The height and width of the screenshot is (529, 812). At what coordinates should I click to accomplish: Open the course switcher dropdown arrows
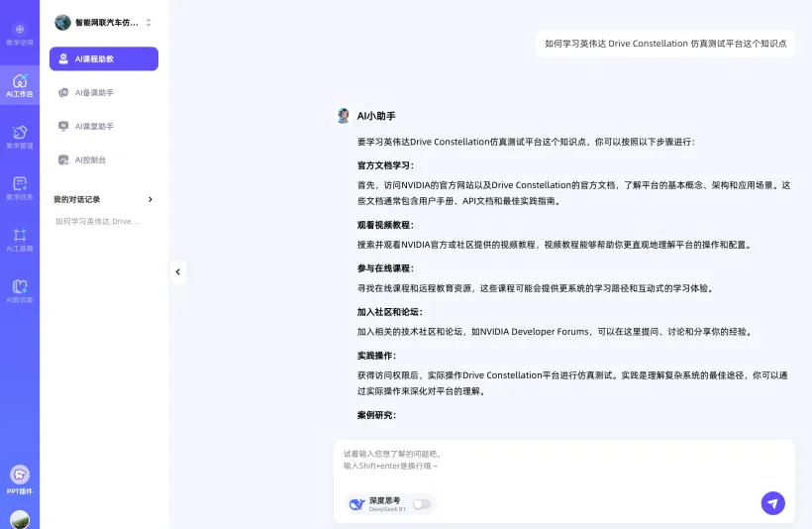click(x=149, y=22)
